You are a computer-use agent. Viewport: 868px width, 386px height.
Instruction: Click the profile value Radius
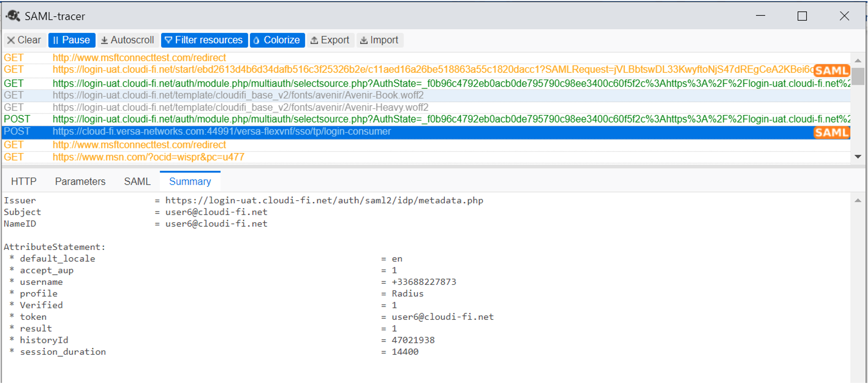tap(407, 294)
